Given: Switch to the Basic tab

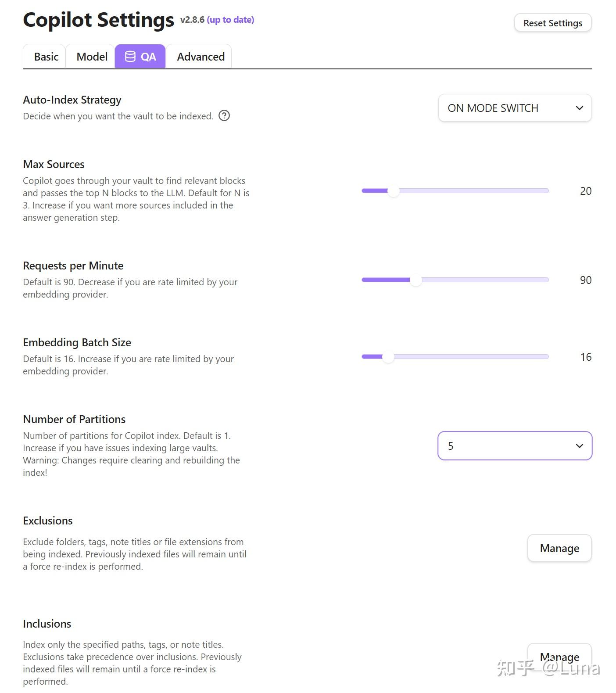Looking at the screenshot, I should 46,57.
